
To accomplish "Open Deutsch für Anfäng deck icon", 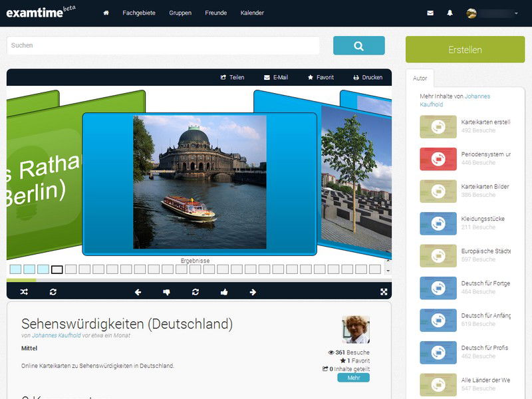I will click(438, 320).
